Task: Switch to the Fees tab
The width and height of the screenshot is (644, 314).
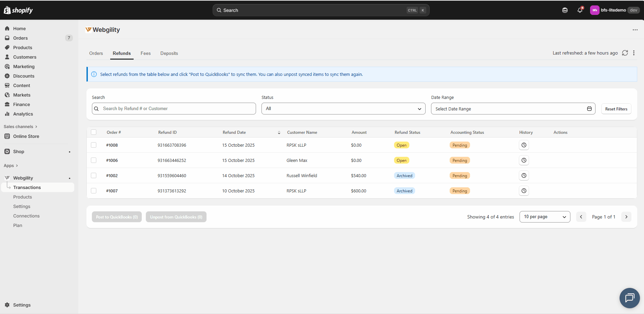Action: click(x=145, y=54)
